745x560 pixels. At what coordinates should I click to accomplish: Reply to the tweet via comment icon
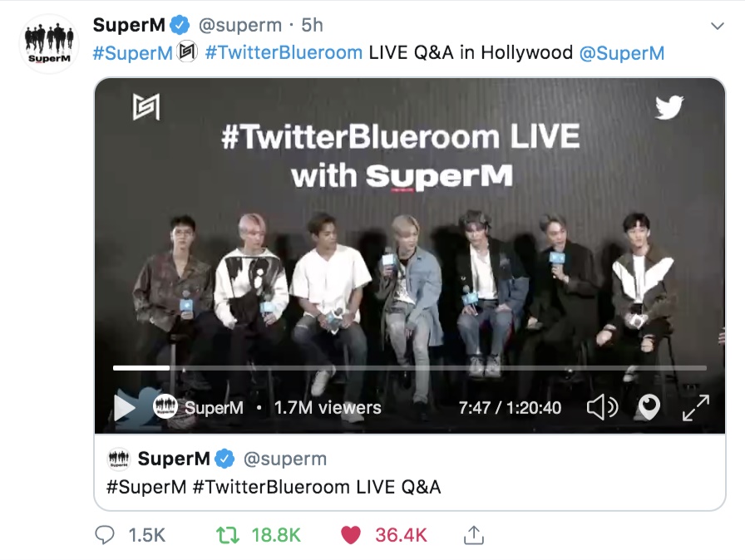[105, 535]
